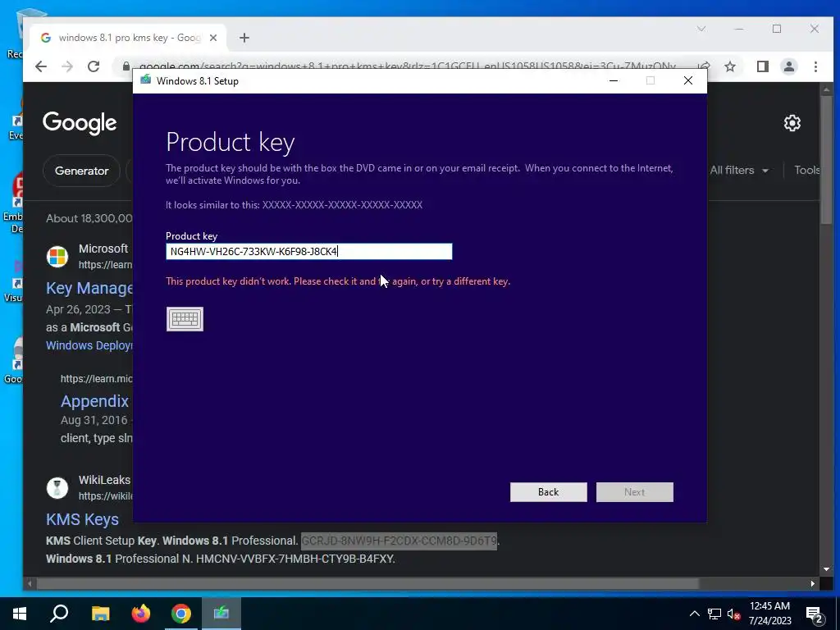This screenshot has width=840, height=630.
Task: Show hidden system tray icons
Action: coord(694,614)
